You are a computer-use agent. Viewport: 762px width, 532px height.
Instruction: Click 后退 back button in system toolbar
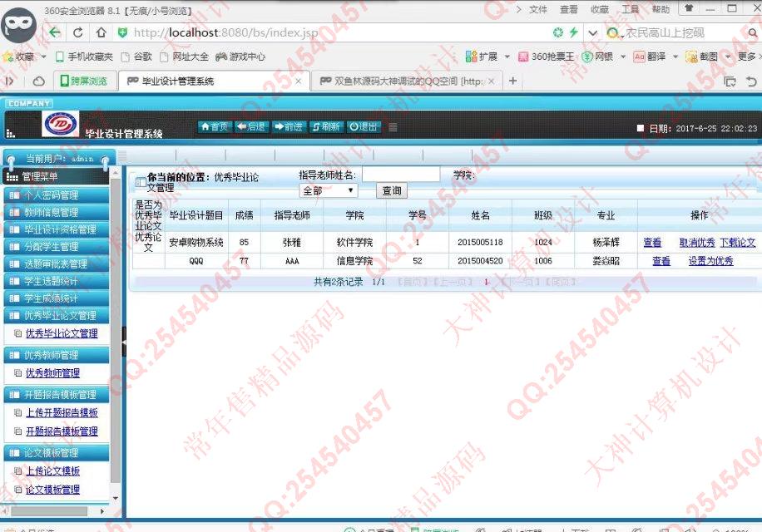[x=251, y=126]
